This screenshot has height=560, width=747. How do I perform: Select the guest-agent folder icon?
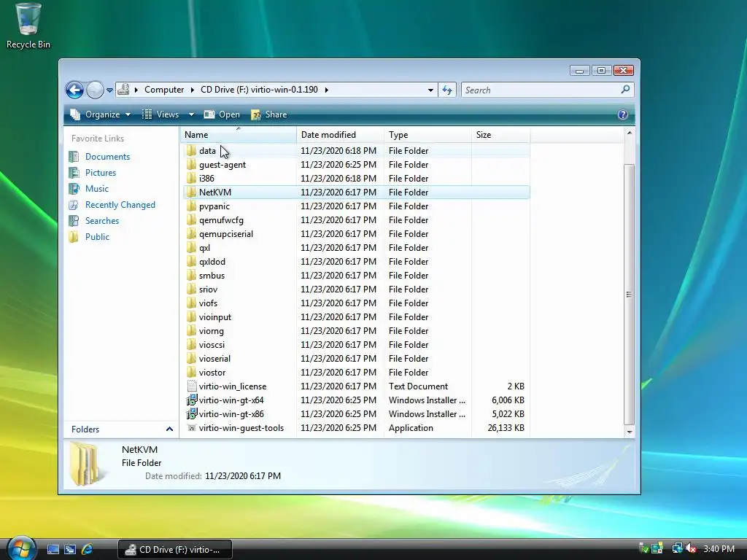192,164
